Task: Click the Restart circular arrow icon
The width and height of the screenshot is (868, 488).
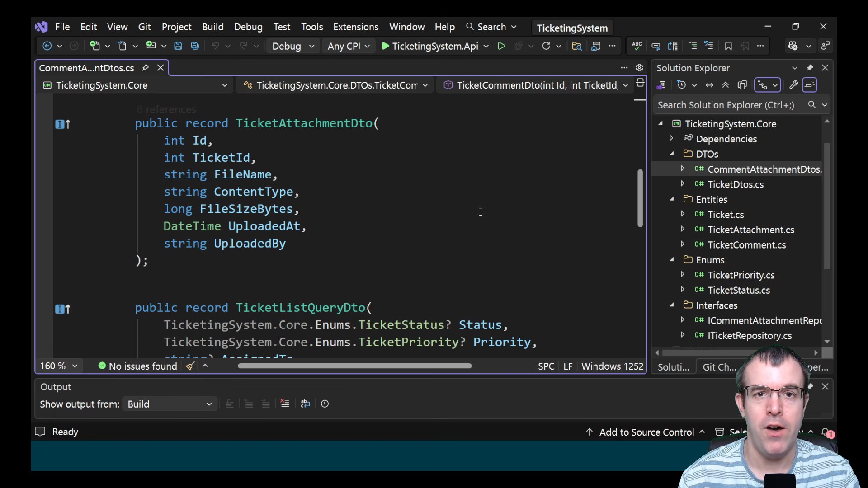Action: point(546,46)
